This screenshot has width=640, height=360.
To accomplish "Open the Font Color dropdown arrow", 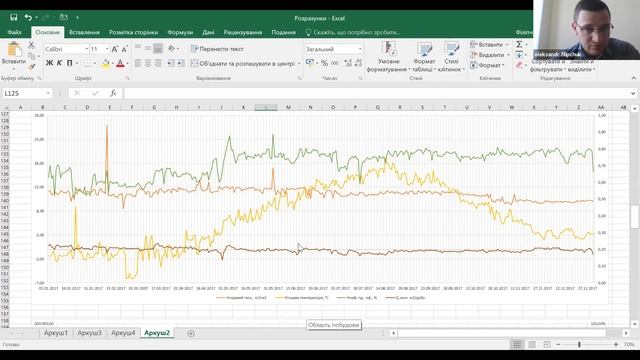I will point(127,63).
